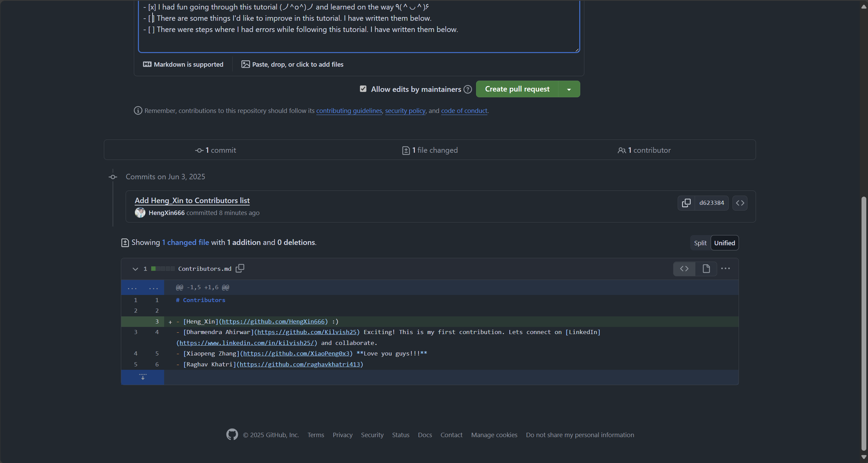Image resolution: width=868 pixels, height=463 pixels.
Task: Select Unified diff view
Action: tap(724, 243)
